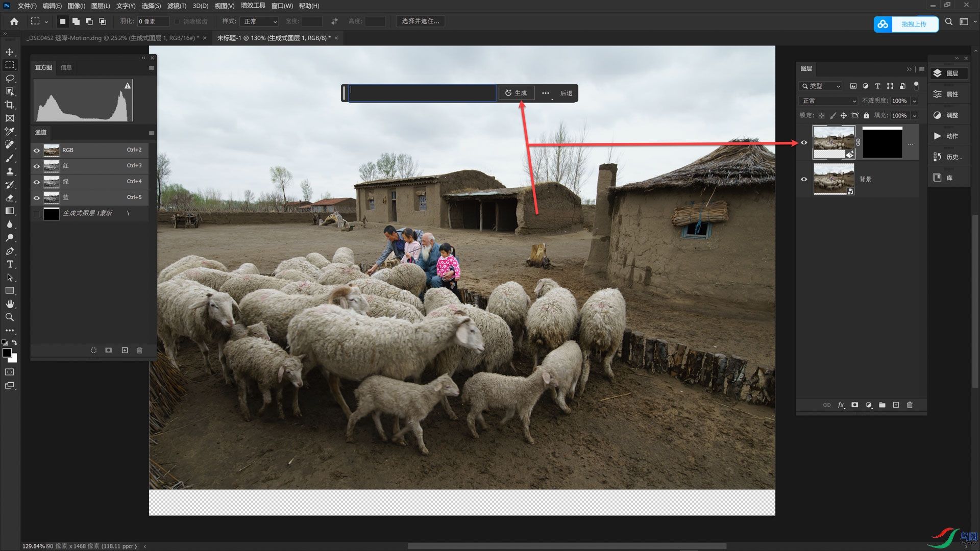Image resolution: width=980 pixels, height=551 pixels.
Task: Toggle visibility of the 红 channel
Action: point(37,166)
